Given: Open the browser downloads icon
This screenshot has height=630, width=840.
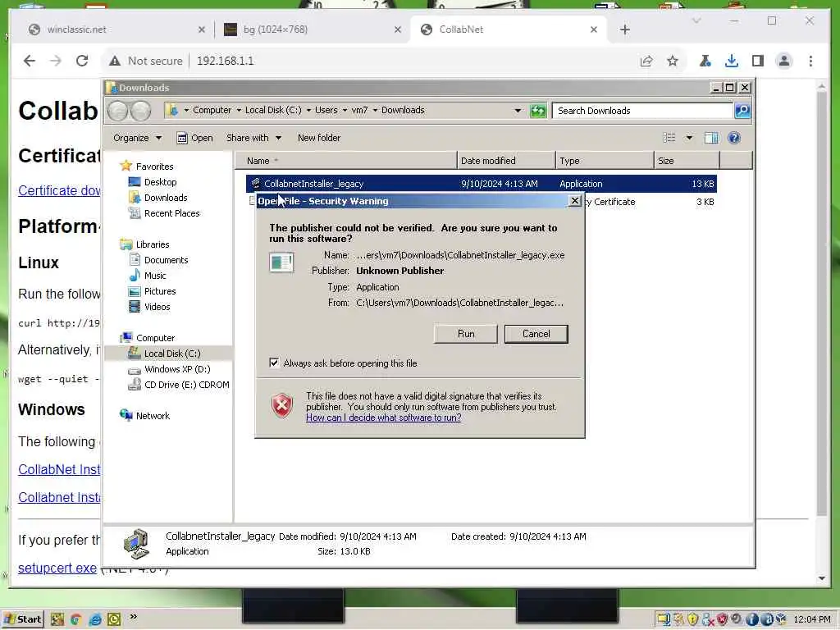Looking at the screenshot, I should [731, 61].
